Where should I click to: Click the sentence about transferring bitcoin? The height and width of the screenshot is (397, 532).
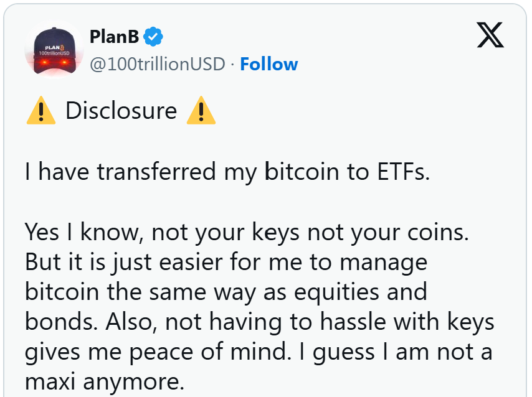click(227, 172)
